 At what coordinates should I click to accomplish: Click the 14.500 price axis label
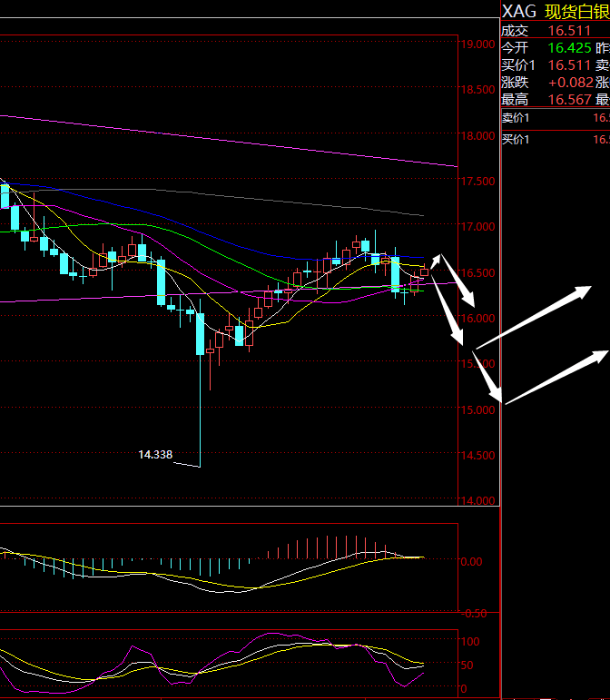click(477, 456)
